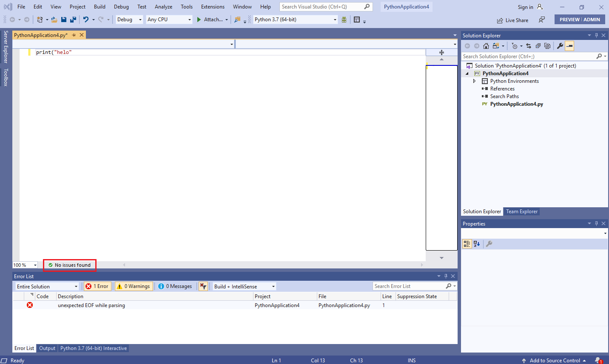The height and width of the screenshot is (364, 609).
Task: Toggle auto-hide pin on Error List panel
Action: tap(446, 276)
